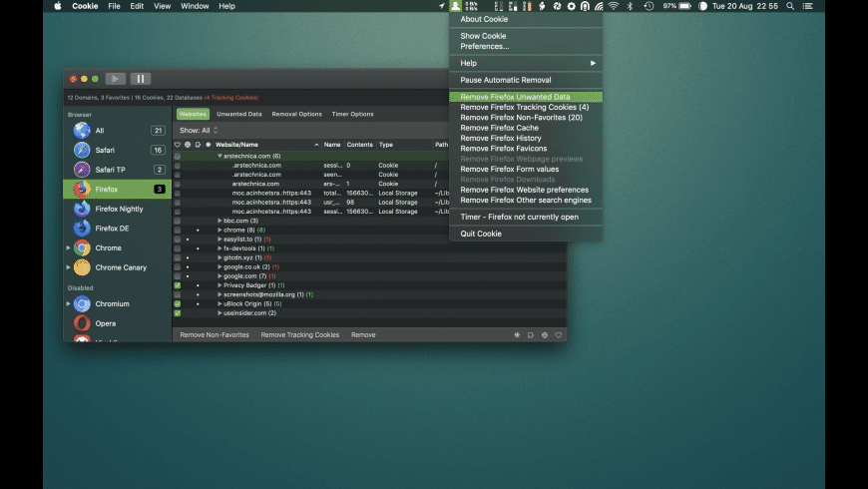This screenshot has height=489, width=868.
Task: Expand the uBlock Origin group
Action: pos(219,304)
